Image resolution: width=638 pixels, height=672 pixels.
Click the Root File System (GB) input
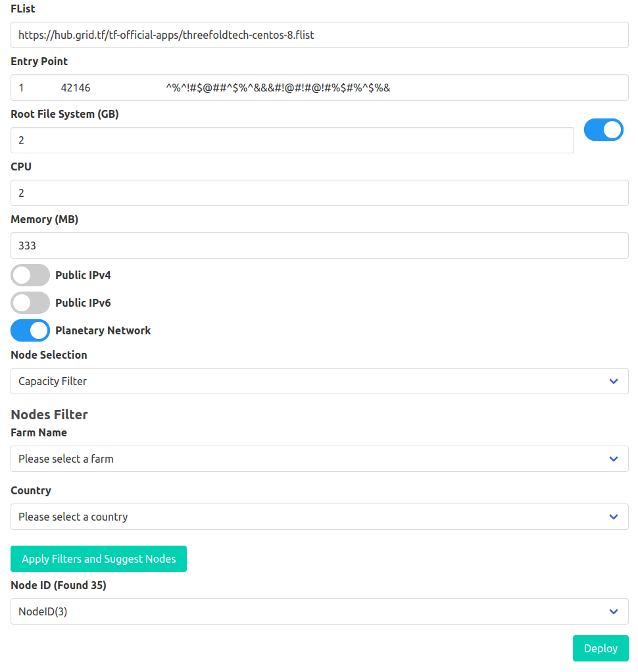click(x=292, y=140)
